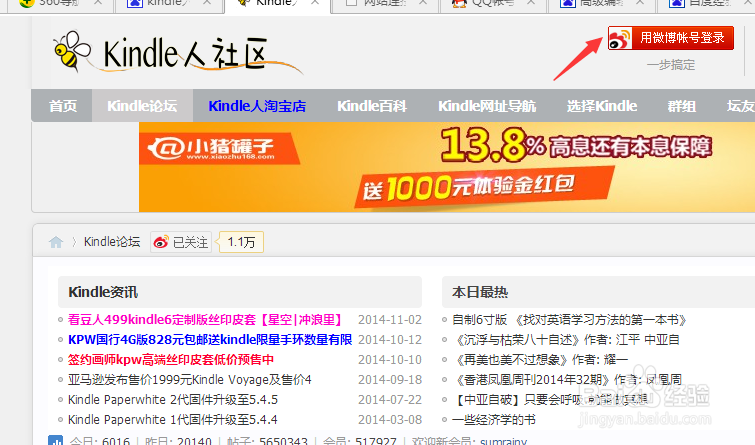The height and width of the screenshot is (445, 755).
Task: Click the 小猪罐子 banner advertisement
Action: pyautogui.click(x=447, y=167)
